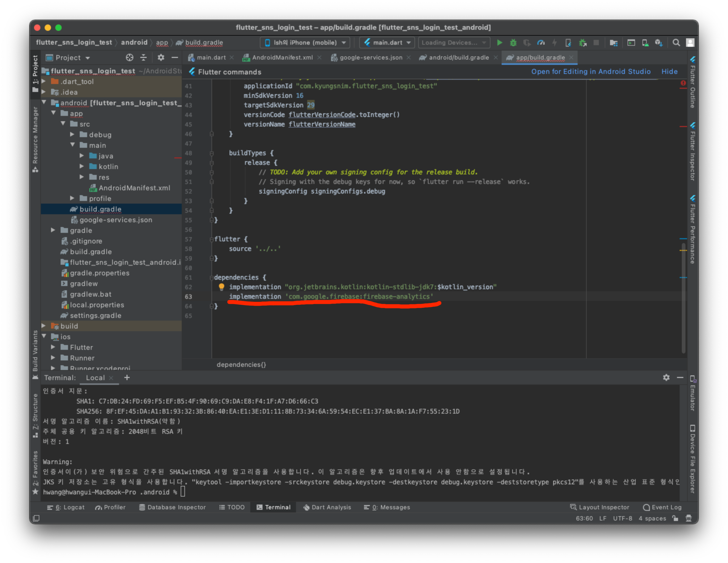Click the Debug bug icon
The height and width of the screenshot is (563, 728).
tap(513, 43)
